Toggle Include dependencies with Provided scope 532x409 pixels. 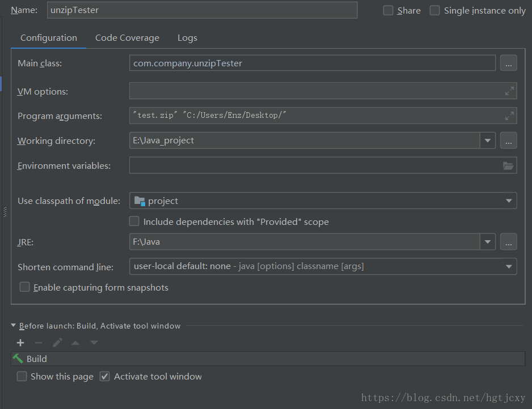tap(134, 221)
